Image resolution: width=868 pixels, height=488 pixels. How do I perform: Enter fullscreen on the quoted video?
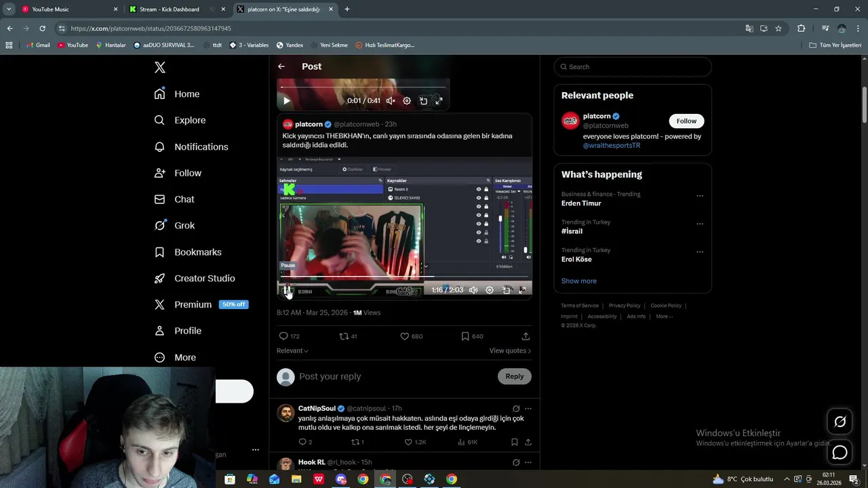(x=522, y=290)
